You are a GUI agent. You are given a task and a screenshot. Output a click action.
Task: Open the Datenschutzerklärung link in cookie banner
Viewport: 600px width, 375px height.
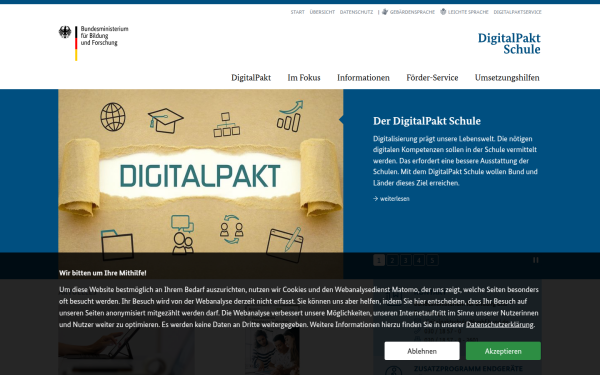click(500, 324)
